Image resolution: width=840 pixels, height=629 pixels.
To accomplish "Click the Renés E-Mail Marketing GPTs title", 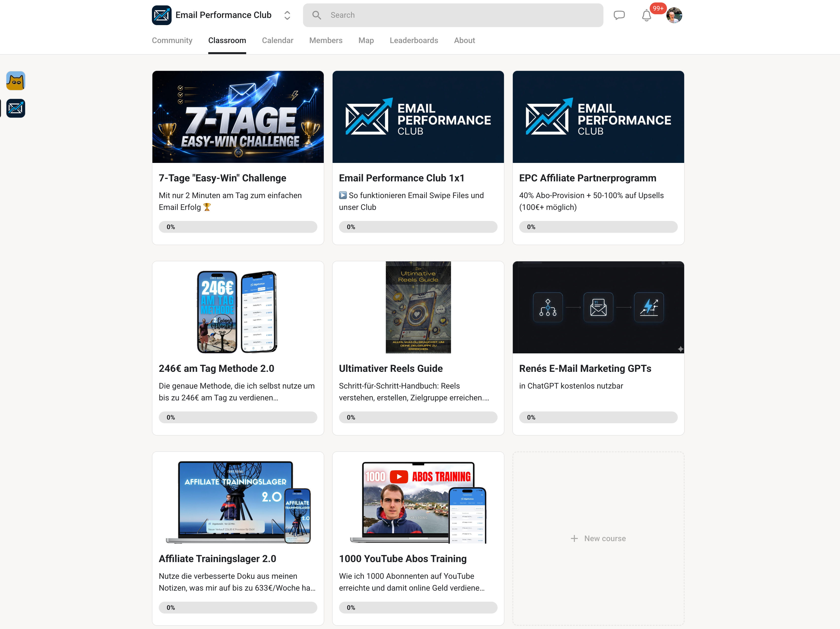I will click(x=585, y=369).
